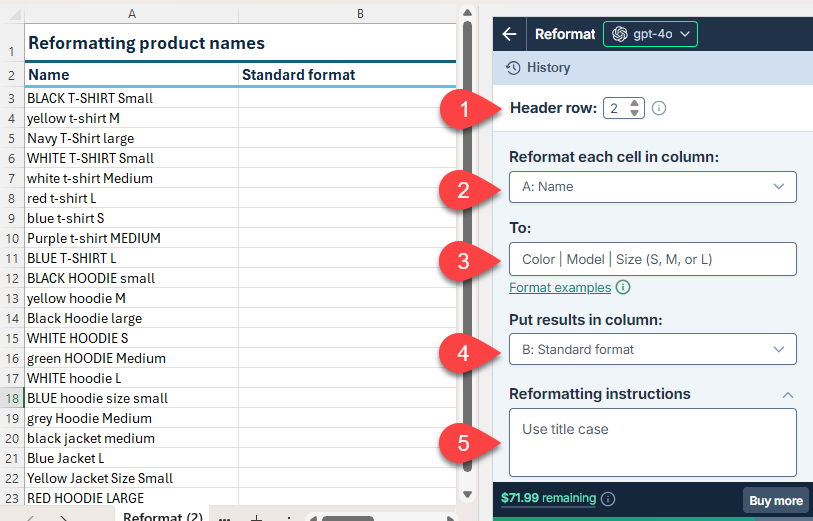Click the 'To:' format input field
The image size is (813, 521).
(x=652, y=259)
